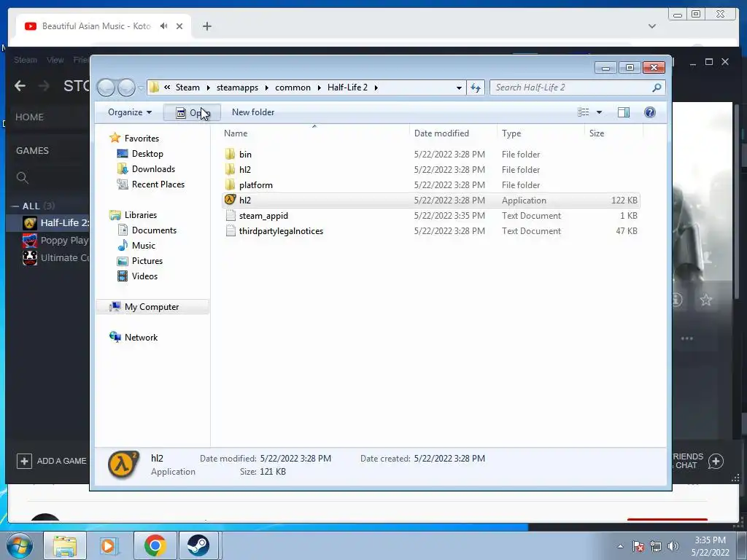Click the Steam breadcrumb in address bar

pyautogui.click(x=187, y=87)
